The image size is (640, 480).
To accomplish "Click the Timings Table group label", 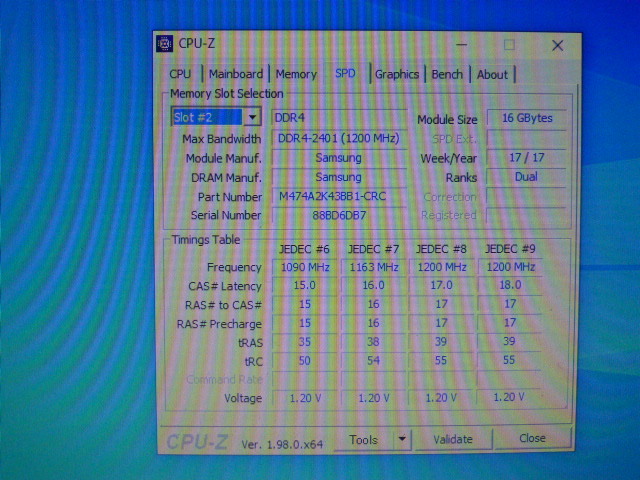I will pos(206,240).
